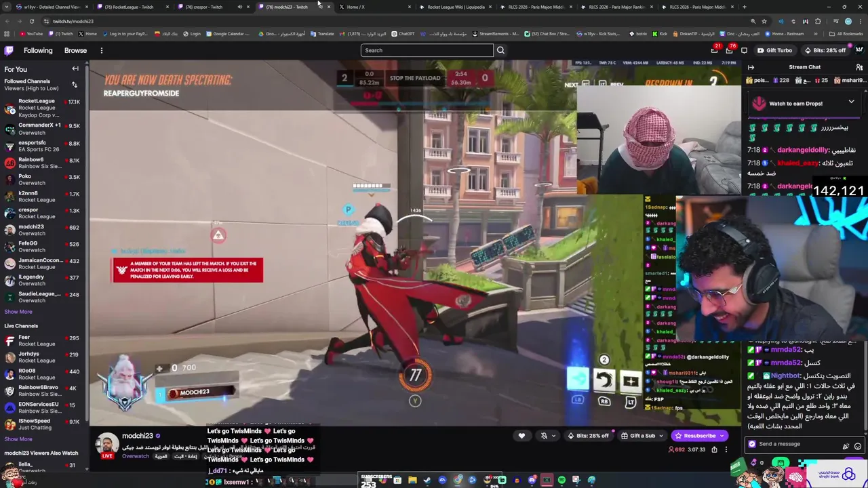868x488 pixels.
Task: Collapse the Stream Chat panel
Action: pyautogui.click(x=751, y=67)
